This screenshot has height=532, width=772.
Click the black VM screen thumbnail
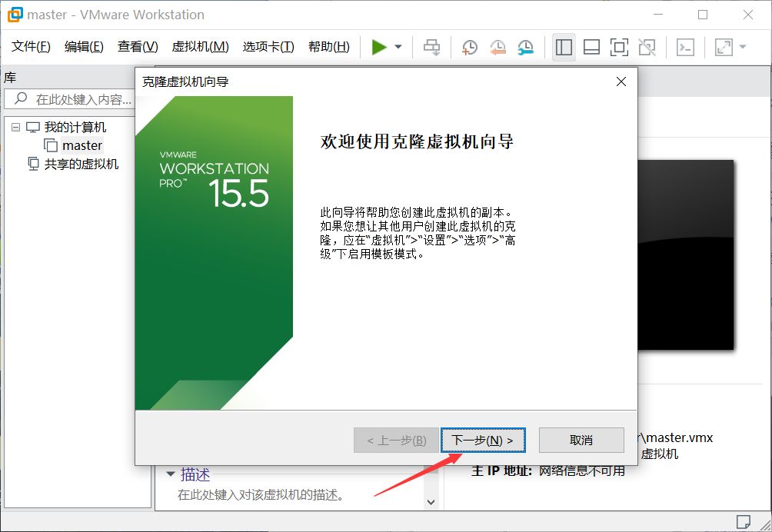(x=685, y=255)
